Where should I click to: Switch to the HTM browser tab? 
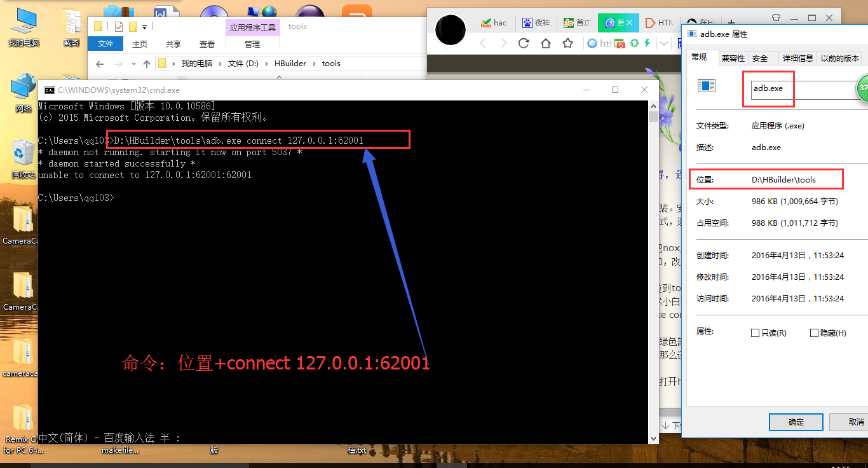[659, 23]
